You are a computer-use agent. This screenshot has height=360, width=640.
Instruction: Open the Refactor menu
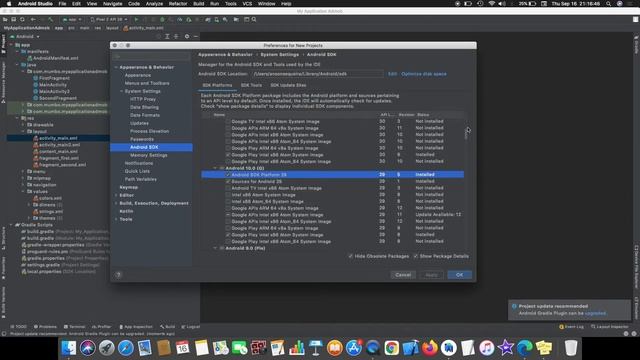178,4
